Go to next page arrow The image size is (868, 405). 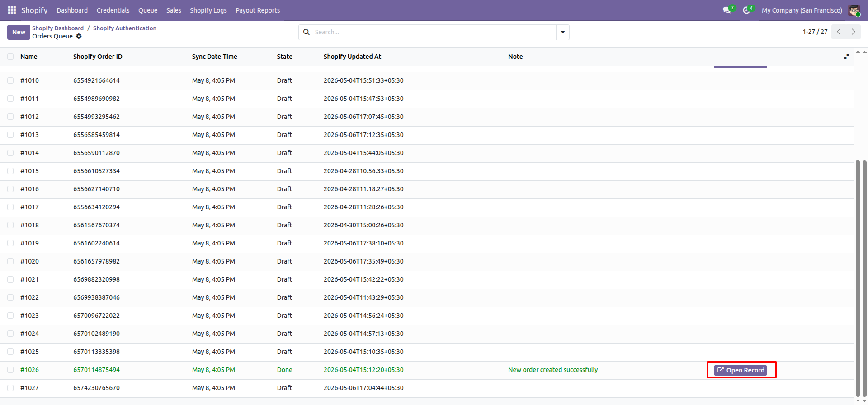click(x=853, y=32)
